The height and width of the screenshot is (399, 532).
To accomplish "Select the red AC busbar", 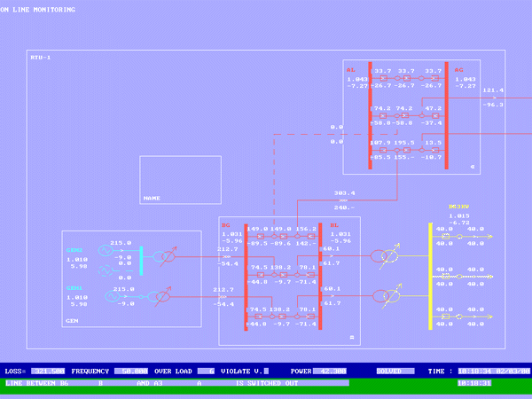I will pyautogui.click(x=446, y=115).
